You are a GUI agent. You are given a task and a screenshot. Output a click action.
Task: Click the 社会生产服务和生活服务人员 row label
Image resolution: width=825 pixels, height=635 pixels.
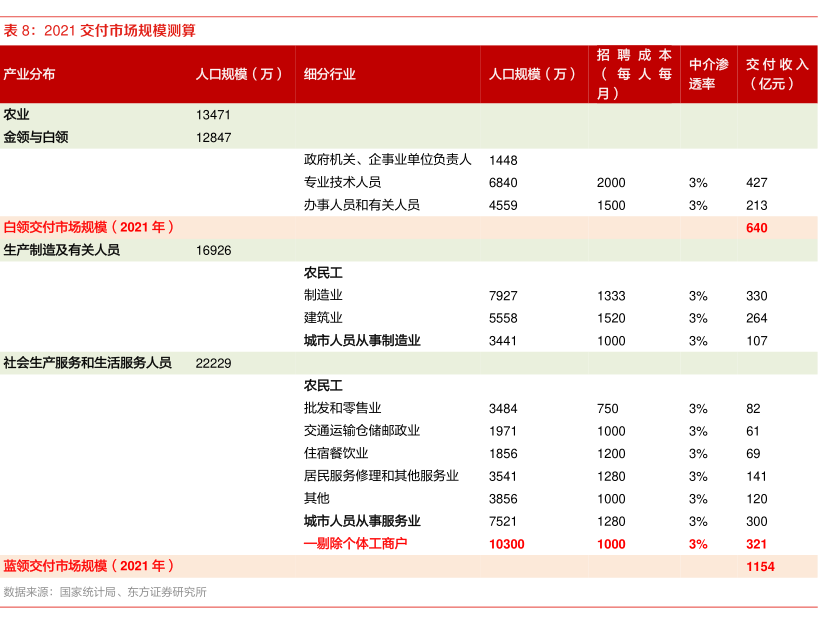[88, 363]
